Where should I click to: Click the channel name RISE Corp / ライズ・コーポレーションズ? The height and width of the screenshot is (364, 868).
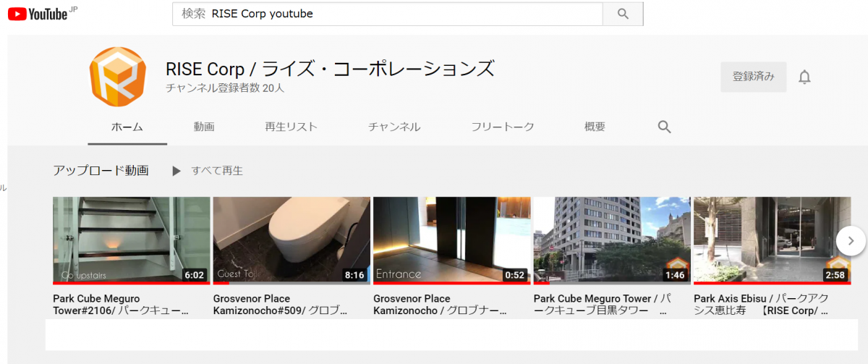coord(330,69)
